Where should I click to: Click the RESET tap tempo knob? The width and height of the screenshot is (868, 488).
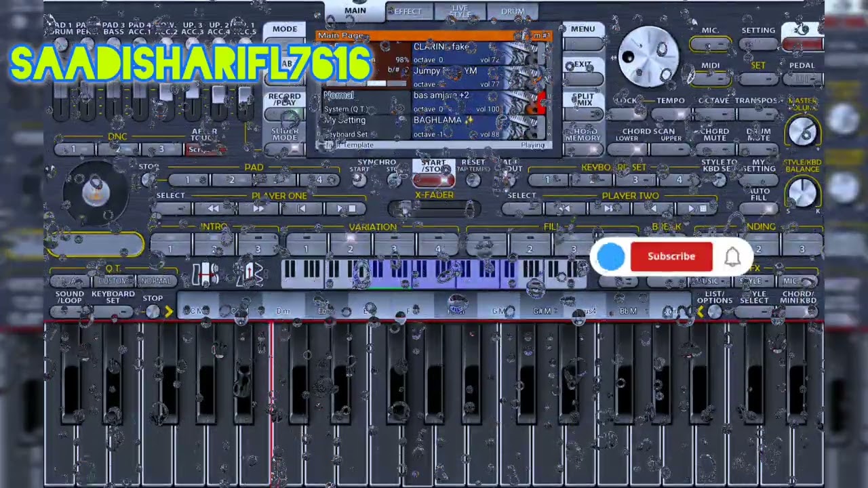coord(473,180)
